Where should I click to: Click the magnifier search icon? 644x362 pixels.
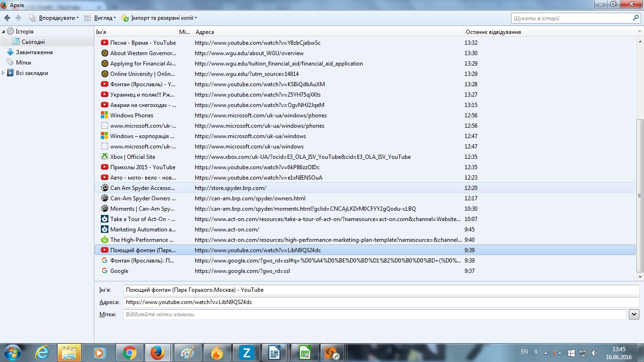coord(636,18)
